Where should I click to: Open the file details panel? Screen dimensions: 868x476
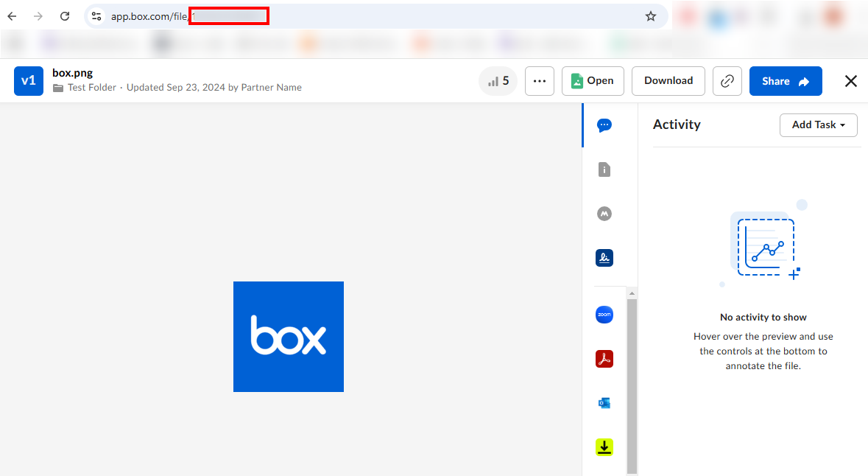(604, 169)
